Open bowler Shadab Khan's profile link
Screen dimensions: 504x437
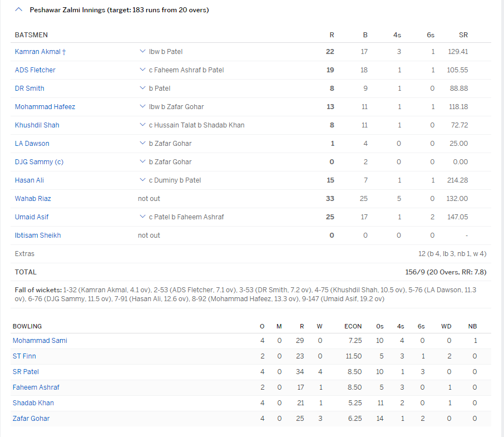pyautogui.click(x=33, y=403)
